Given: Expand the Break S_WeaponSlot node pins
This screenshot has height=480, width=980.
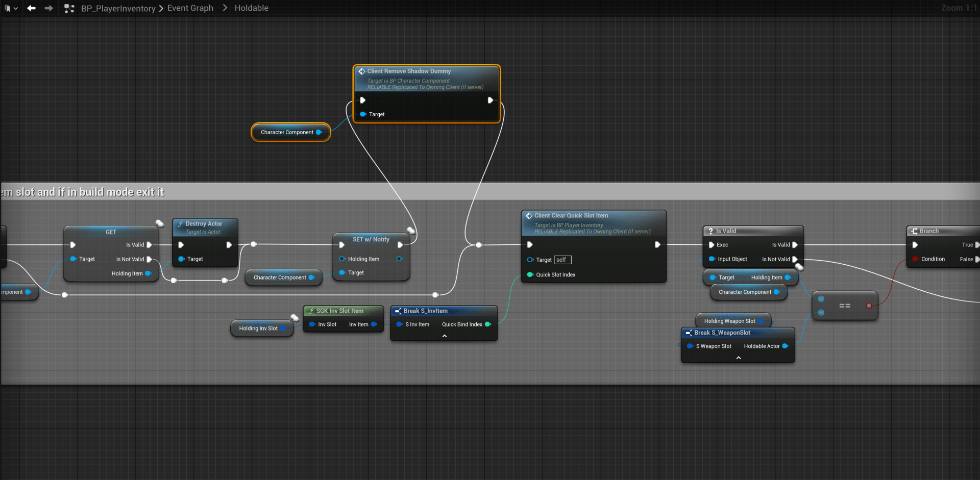Looking at the screenshot, I should point(738,358).
